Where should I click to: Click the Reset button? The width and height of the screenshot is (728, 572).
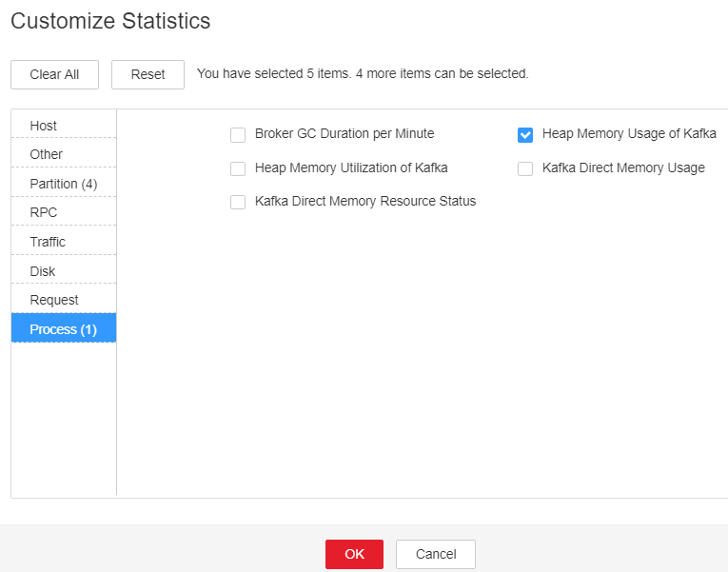point(148,74)
